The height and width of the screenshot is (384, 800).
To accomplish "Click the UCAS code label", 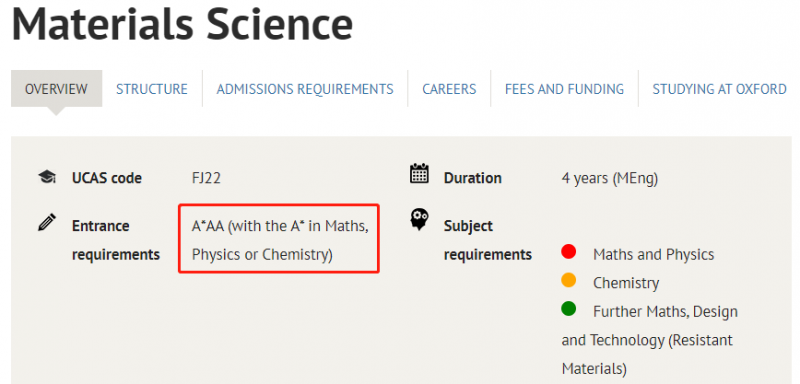I will (107, 178).
